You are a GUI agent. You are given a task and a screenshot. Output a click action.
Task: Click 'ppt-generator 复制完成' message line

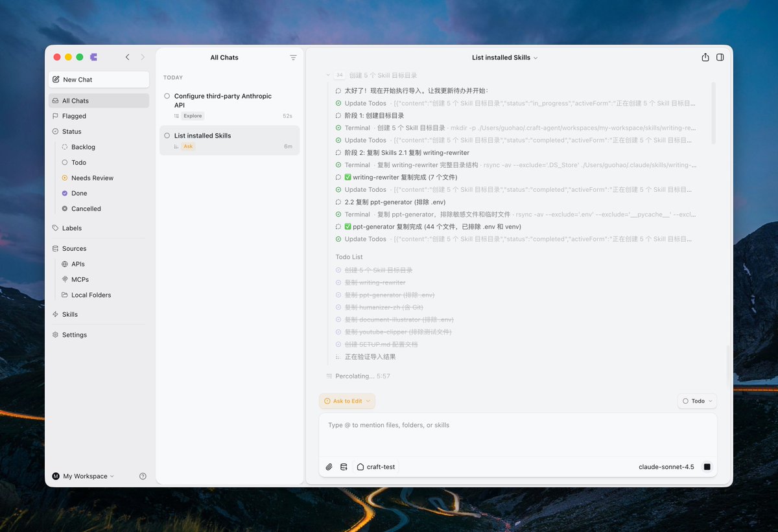coord(432,227)
